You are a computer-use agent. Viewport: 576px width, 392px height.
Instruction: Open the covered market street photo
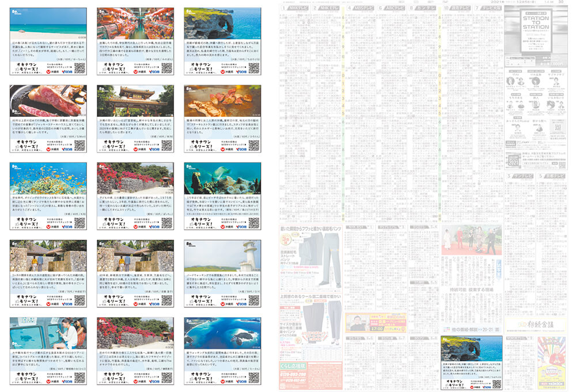(x=135, y=22)
